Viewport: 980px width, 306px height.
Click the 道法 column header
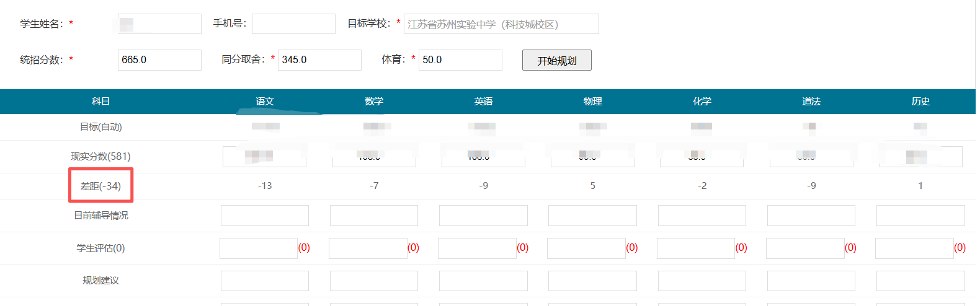pos(811,102)
